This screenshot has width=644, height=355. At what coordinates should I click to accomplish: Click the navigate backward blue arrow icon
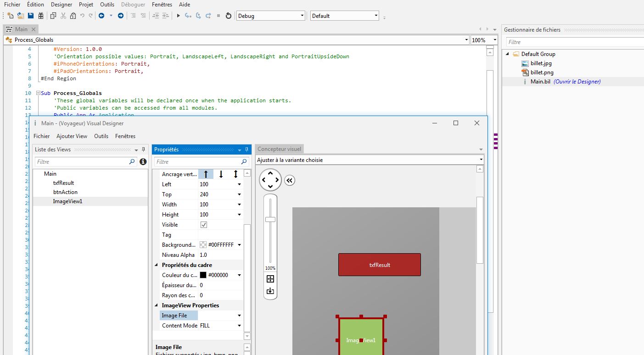coord(101,16)
